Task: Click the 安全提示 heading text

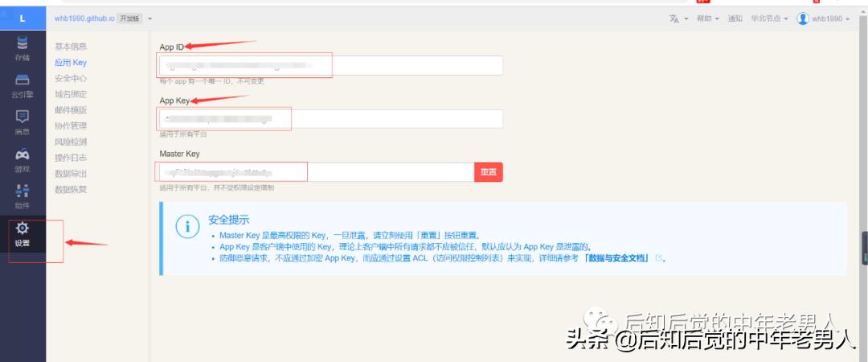Action: (x=228, y=220)
